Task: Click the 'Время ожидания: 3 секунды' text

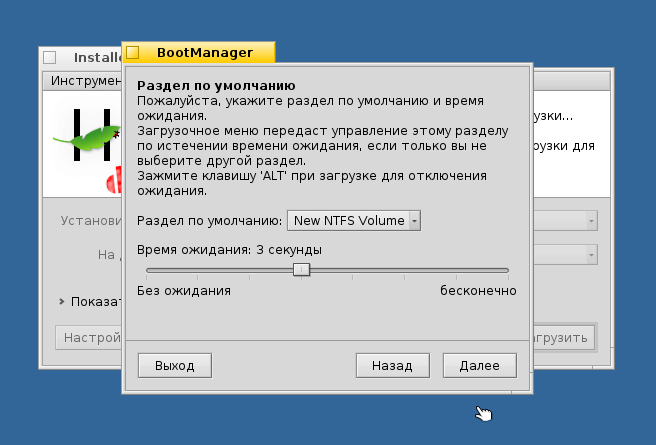Action: click(x=229, y=250)
